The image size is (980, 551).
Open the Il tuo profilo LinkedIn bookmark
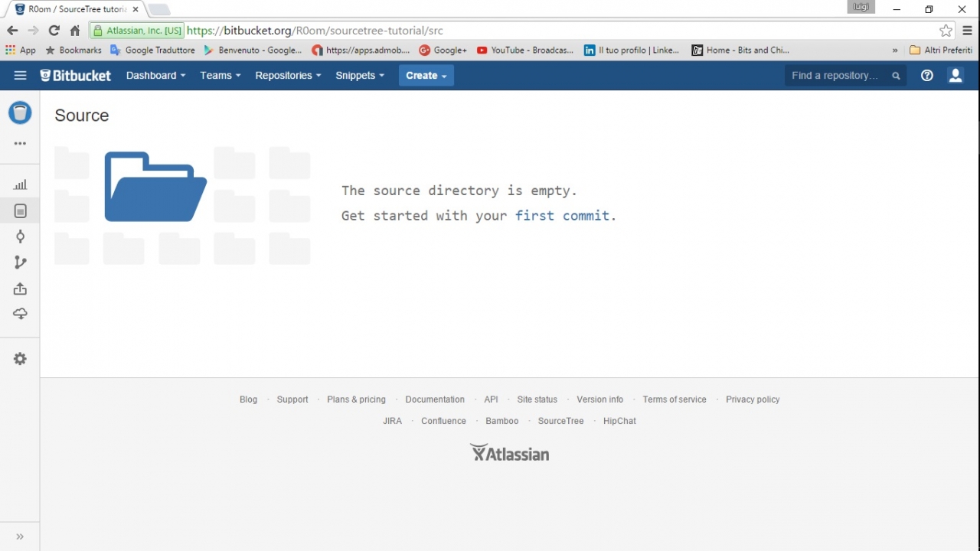[x=632, y=50]
